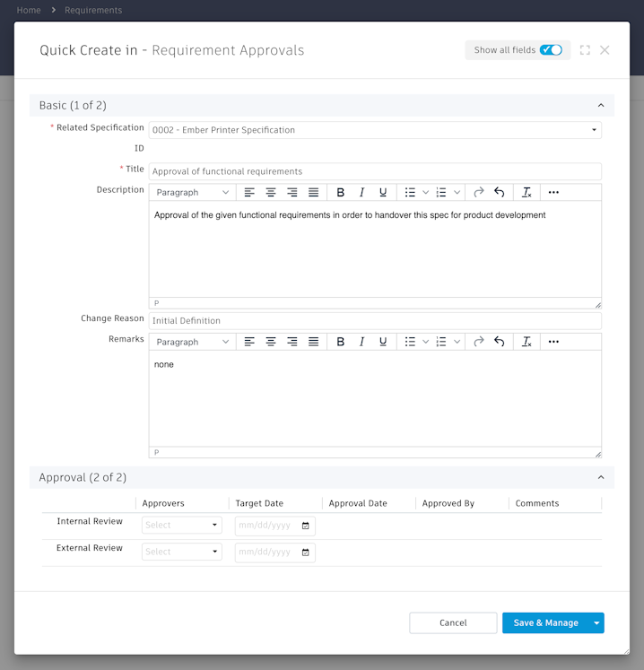
Task: Open Save & Manage split arrow
Action: (x=596, y=623)
